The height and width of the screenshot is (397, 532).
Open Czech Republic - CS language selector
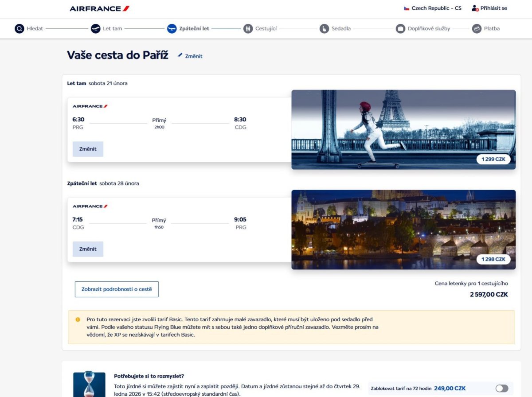pyautogui.click(x=432, y=8)
